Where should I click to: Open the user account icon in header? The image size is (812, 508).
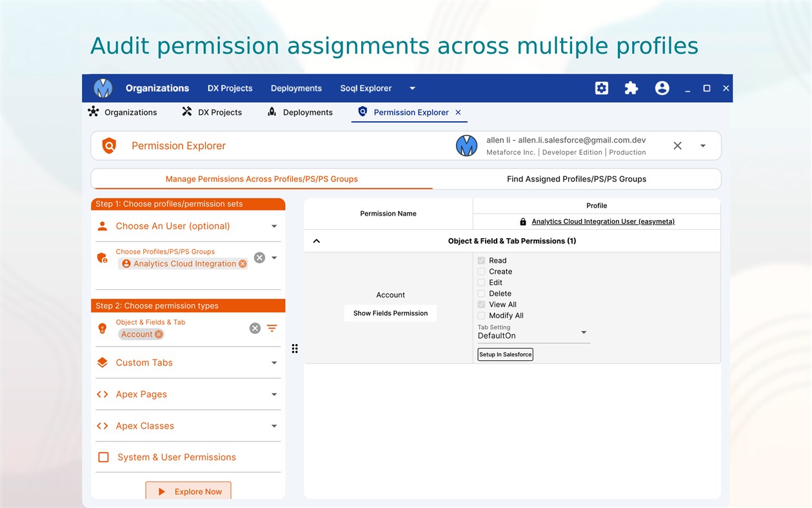tap(662, 88)
